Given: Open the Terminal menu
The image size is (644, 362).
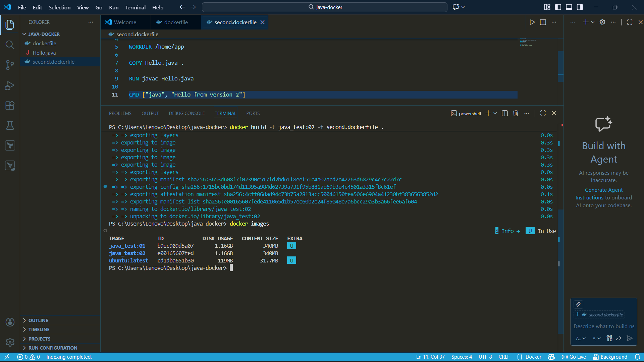Looking at the screenshot, I should [x=135, y=7].
